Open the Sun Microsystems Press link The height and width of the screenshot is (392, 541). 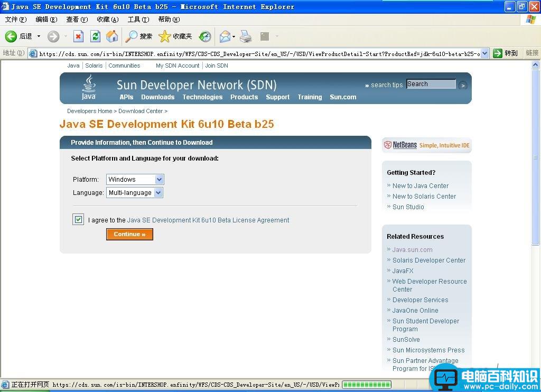[x=428, y=350]
